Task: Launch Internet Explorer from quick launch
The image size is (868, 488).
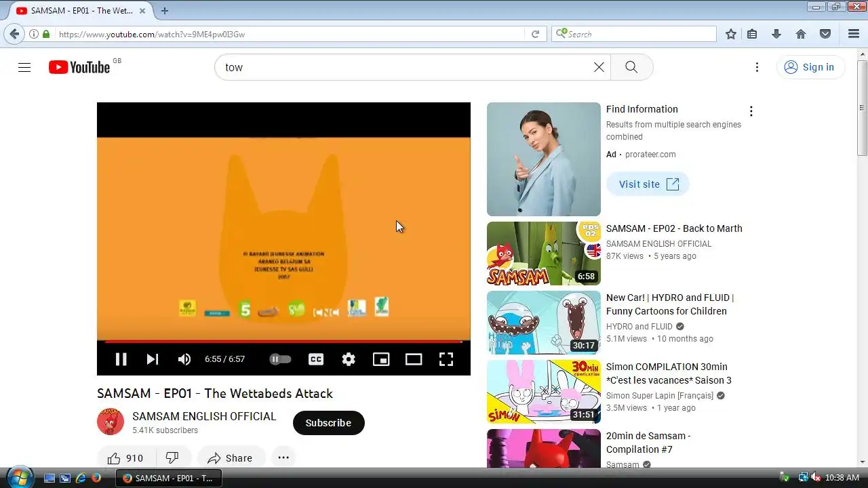Action: (x=81, y=478)
